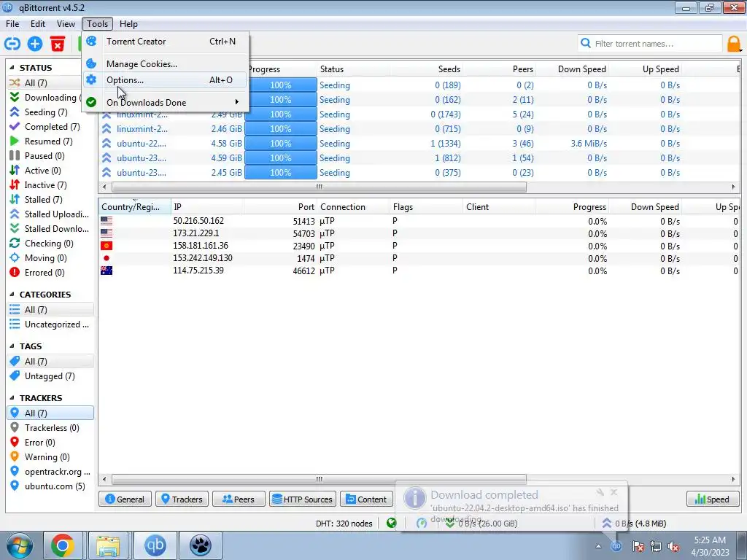This screenshot has height=560, width=747.
Task: Open the Edit menu
Action: [38, 24]
